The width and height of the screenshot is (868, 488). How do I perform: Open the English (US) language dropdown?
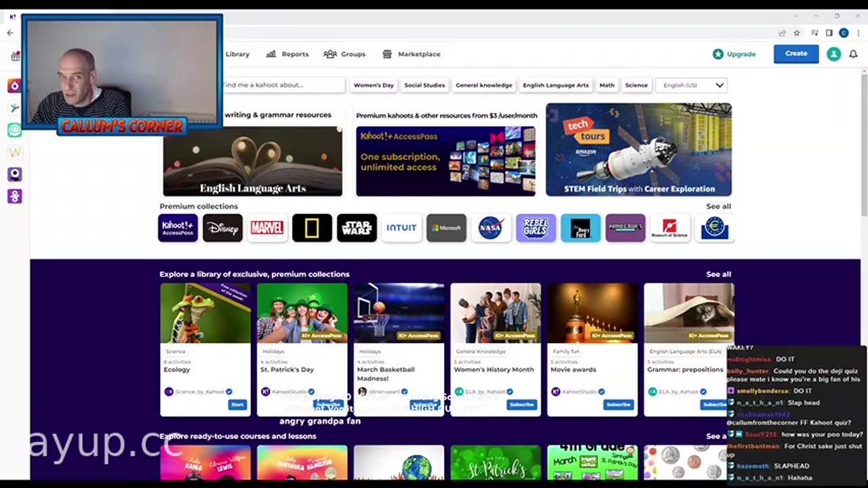(692, 85)
